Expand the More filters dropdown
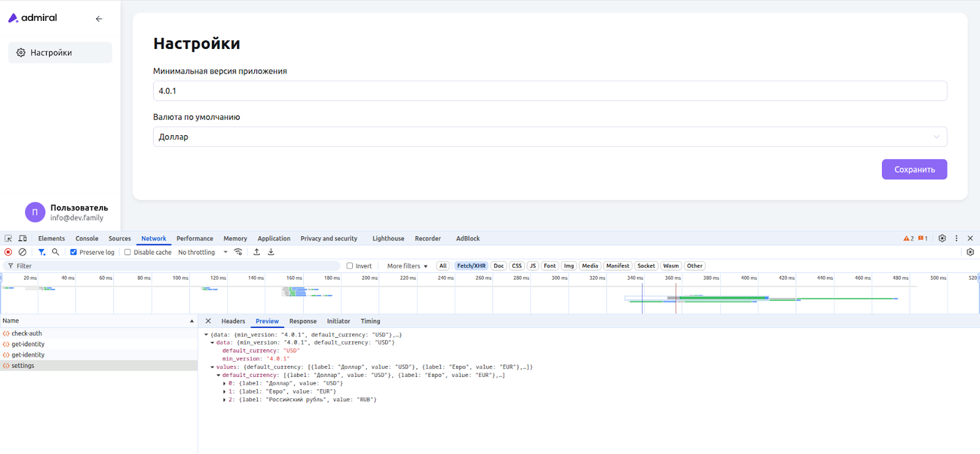Image resolution: width=980 pixels, height=454 pixels. pos(407,266)
